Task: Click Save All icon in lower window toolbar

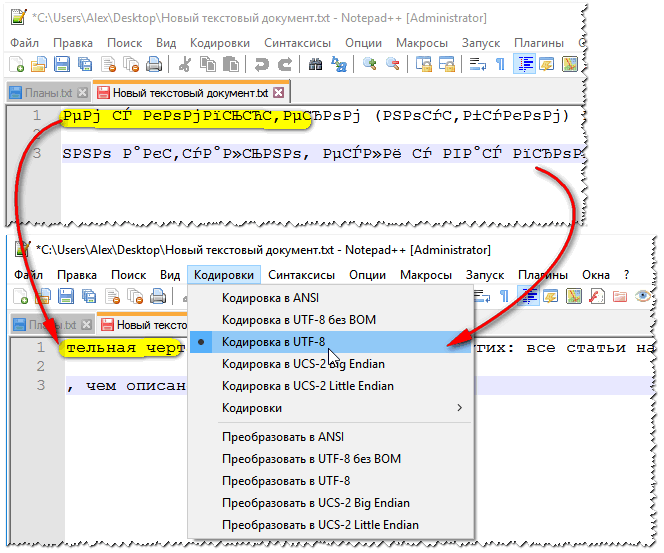Action: (89, 296)
